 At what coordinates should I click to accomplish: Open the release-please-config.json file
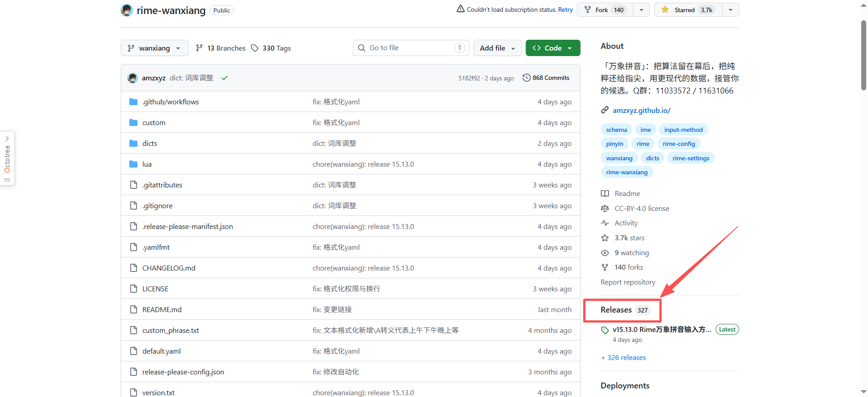(183, 372)
